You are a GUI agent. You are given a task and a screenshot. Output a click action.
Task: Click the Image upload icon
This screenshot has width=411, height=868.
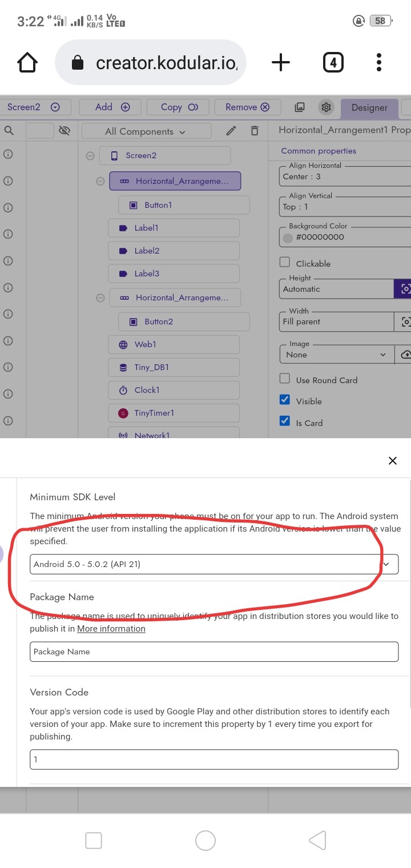[x=403, y=354]
